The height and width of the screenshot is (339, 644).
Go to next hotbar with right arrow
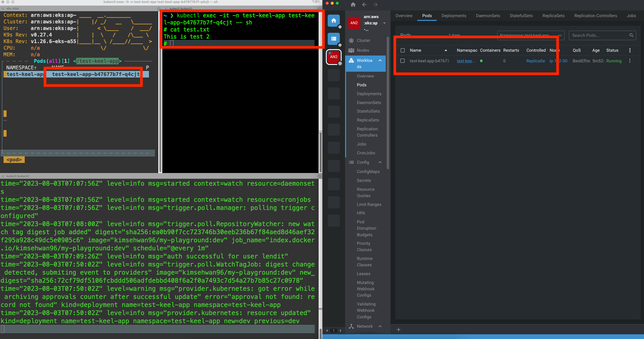340,330
